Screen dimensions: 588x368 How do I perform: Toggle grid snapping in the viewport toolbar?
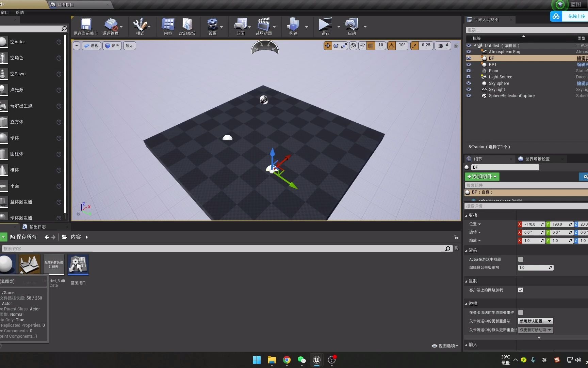point(371,46)
